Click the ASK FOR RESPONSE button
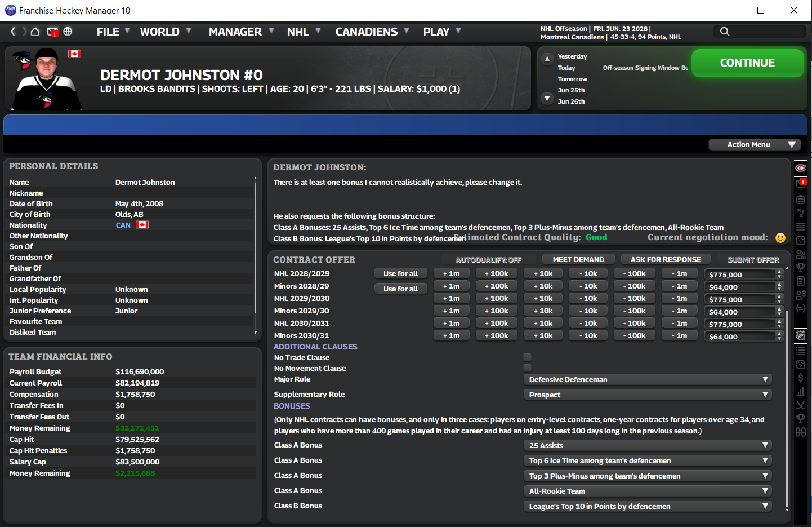Image resolution: width=812 pixels, height=527 pixels. (666, 260)
